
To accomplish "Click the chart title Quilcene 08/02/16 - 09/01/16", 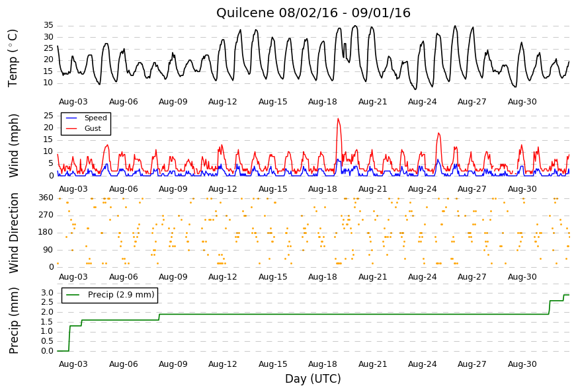I will coord(313,13).
